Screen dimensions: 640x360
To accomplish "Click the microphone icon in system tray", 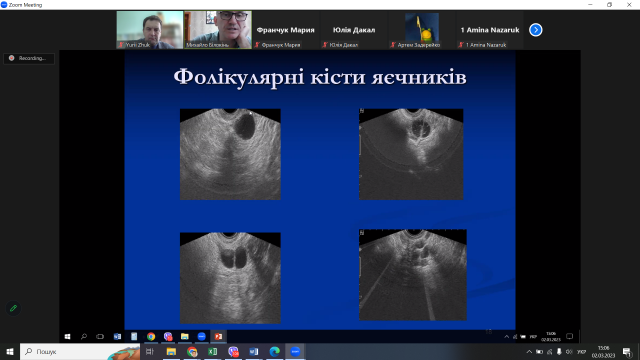I will [559, 351].
